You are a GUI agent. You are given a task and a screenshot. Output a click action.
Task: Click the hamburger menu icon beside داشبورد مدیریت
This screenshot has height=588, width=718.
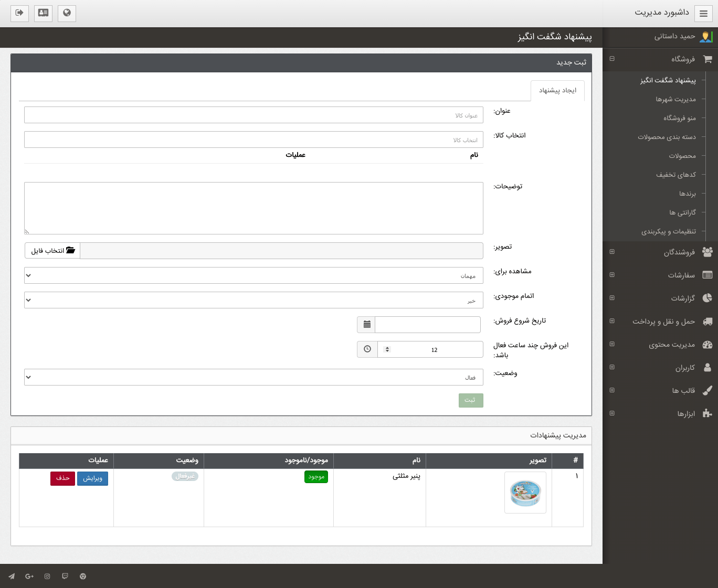tap(703, 14)
